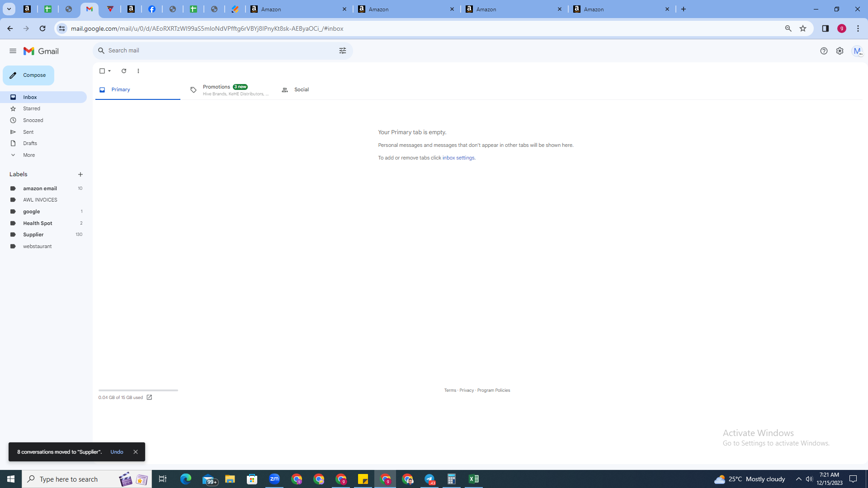Open Gmail Support help icon
This screenshot has width=868, height=488.
(x=824, y=51)
